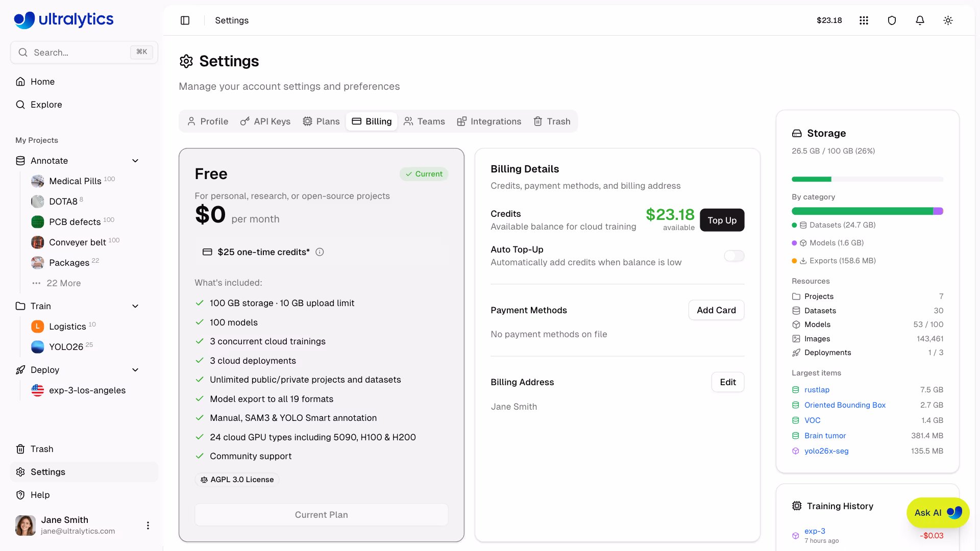Edit the billing address

tap(728, 382)
